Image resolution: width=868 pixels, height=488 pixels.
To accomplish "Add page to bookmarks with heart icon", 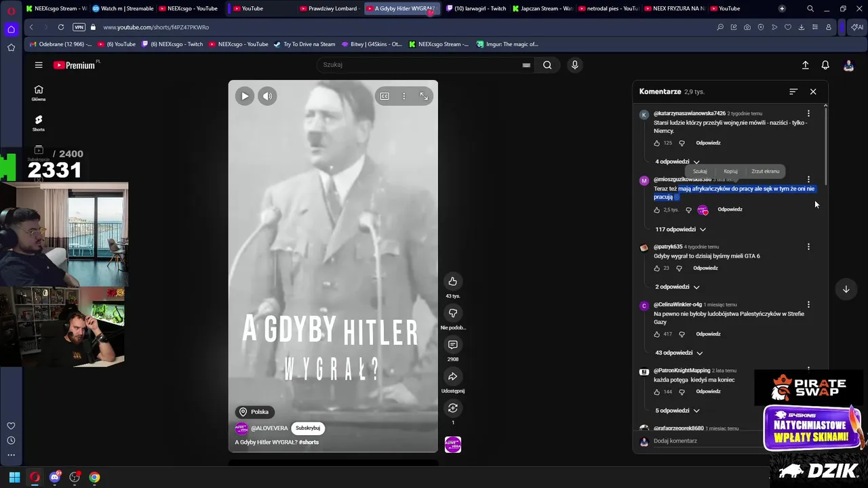I will (x=787, y=27).
